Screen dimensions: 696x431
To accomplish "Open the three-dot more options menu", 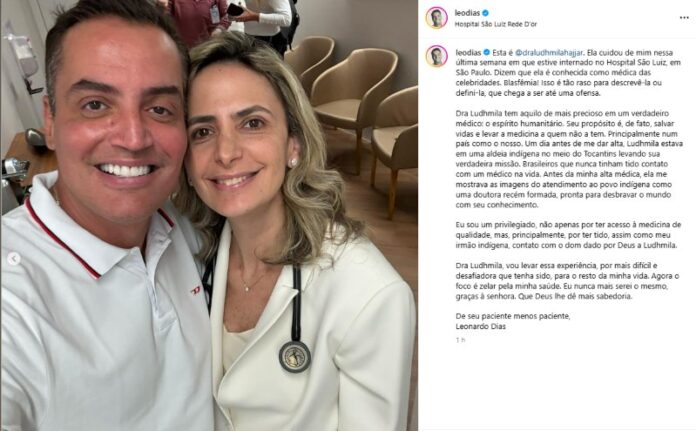I will 684,18.
